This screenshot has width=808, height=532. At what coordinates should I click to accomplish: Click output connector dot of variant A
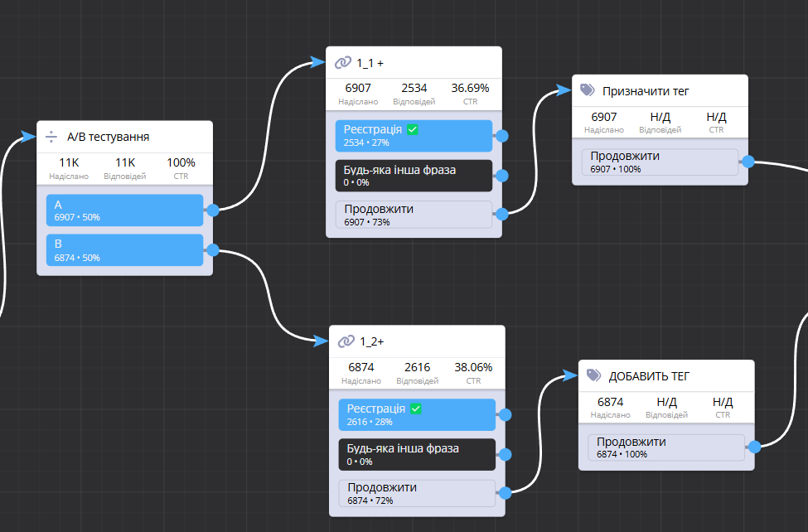point(213,210)
